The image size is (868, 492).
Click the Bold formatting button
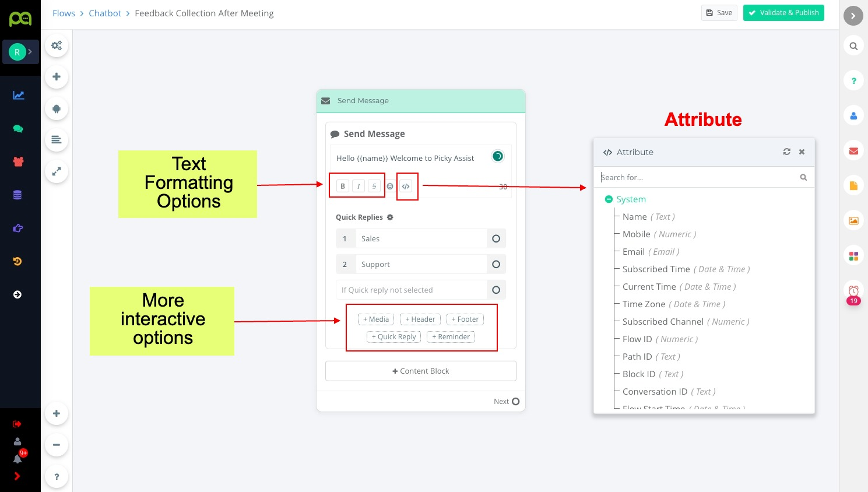click(x=343, y=186)
